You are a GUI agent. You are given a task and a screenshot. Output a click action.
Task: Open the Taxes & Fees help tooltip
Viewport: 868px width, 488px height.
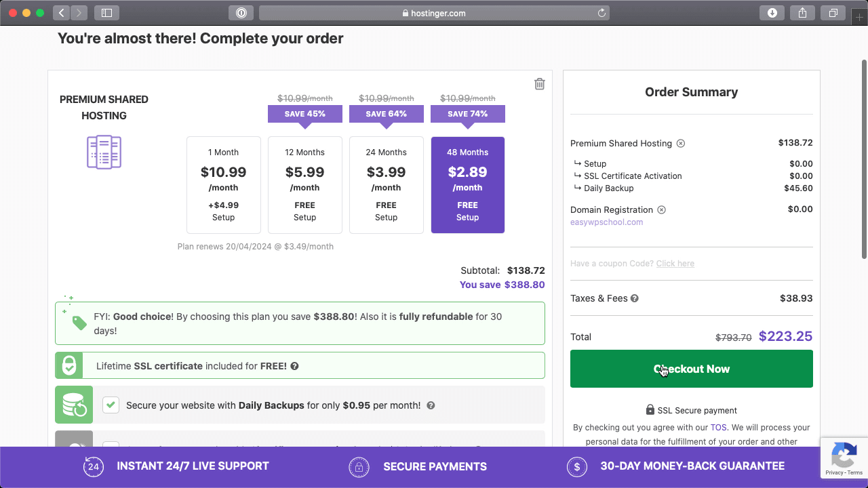tap(635, 298)
